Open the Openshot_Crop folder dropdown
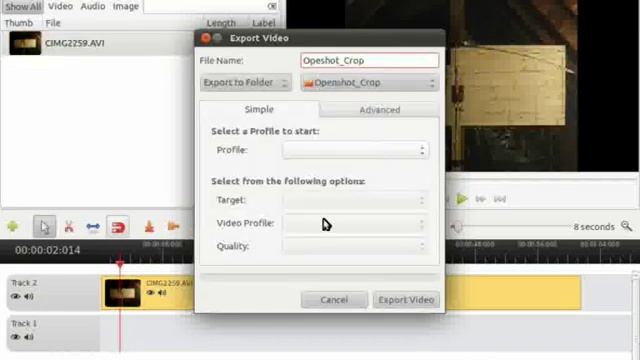640x360 pixels. click(370, 83)
